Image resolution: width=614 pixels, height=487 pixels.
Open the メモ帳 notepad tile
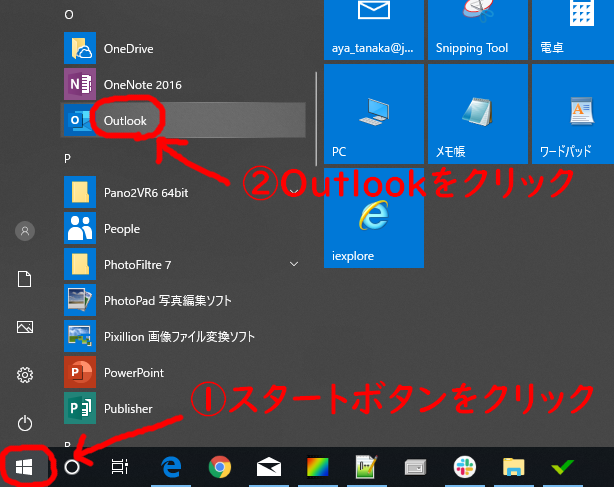pyautogui.click(x=478, y=114)
